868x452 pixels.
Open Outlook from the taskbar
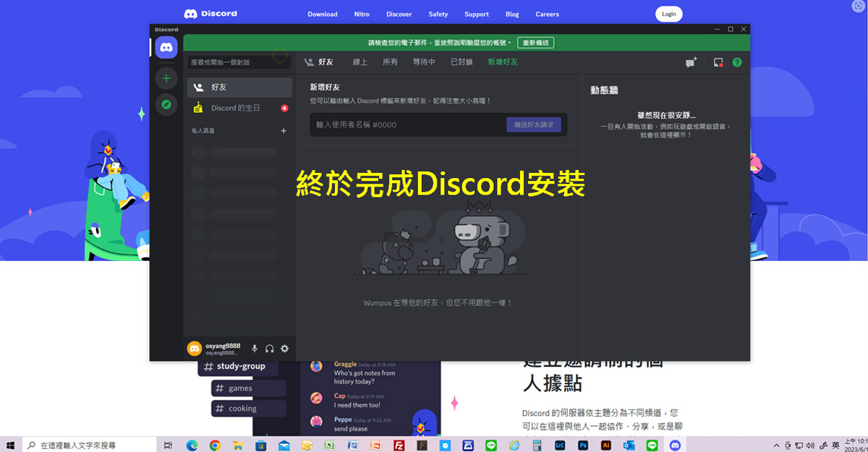click(x=629, y=445)
